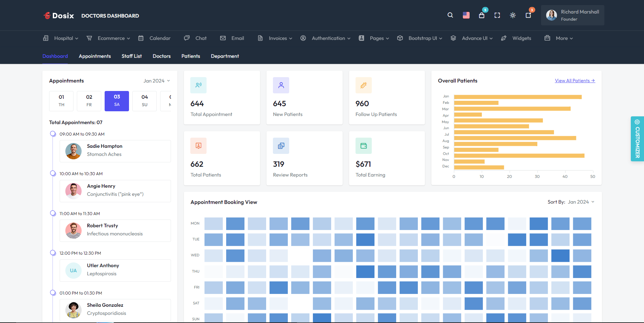This screenshot has height=323, width=644.
Task: Click the Invoices document icon
Action: (260, 38)
